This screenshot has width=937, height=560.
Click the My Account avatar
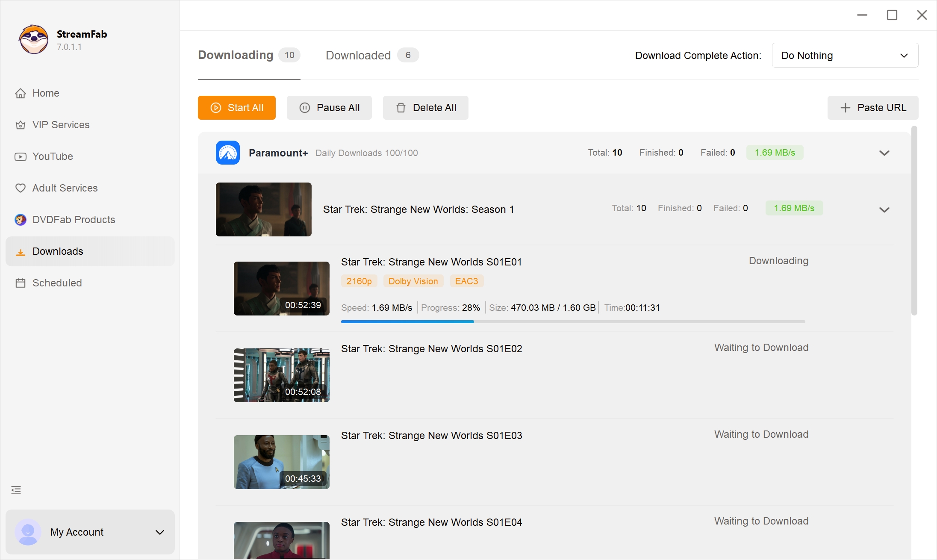pos(28,532)
